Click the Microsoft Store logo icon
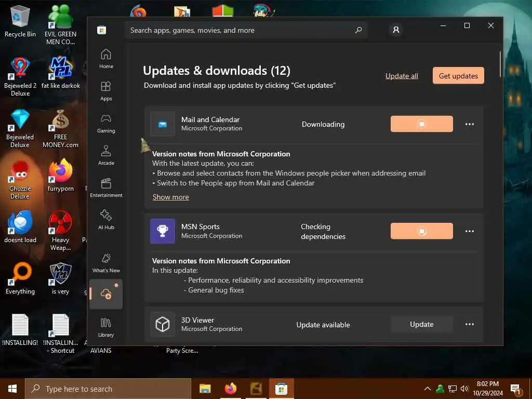The width and height of the screenshot is (532, 399). [101, 30]
